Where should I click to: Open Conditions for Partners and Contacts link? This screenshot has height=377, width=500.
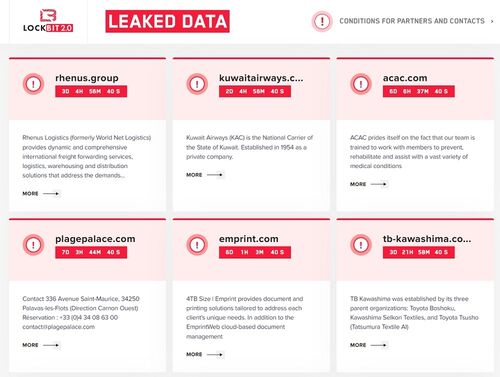click(412, 21)
